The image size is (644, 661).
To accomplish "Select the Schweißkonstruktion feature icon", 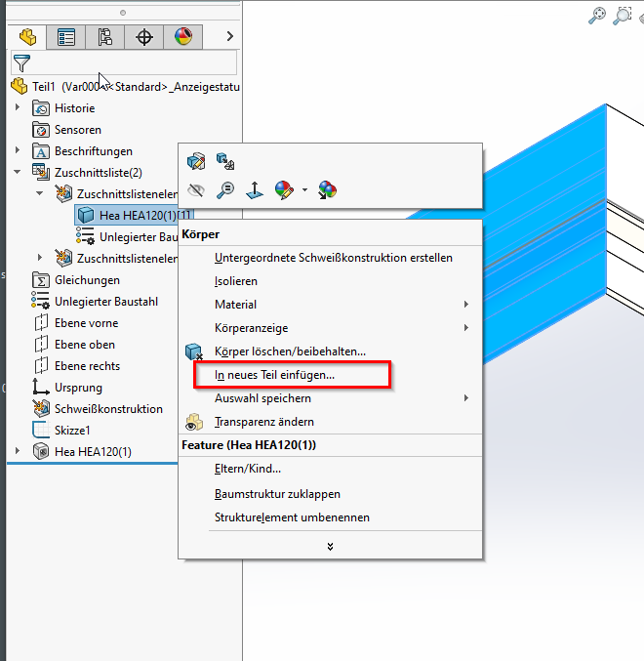I will [41, 408].
